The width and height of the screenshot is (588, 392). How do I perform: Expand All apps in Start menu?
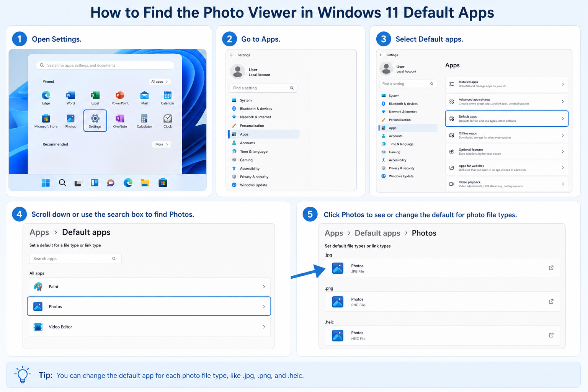tap(159, 82)
